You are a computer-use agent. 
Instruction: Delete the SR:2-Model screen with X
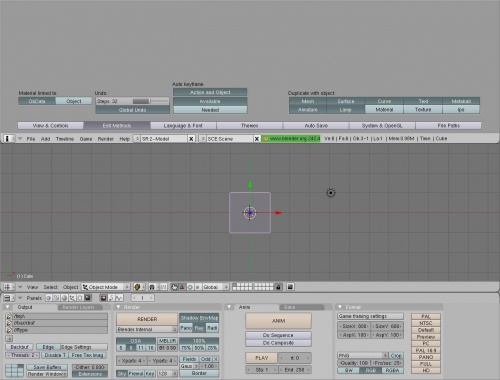click(x=191, y=139)
